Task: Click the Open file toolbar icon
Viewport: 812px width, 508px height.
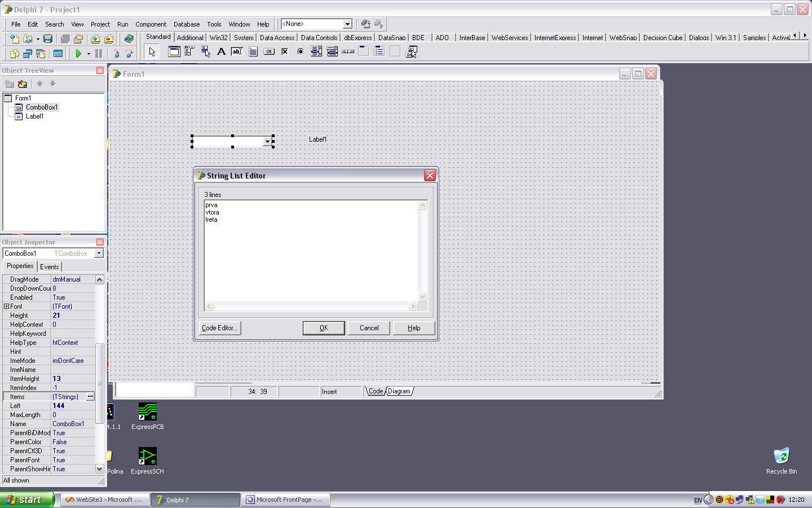Action: tap(27, 39)
